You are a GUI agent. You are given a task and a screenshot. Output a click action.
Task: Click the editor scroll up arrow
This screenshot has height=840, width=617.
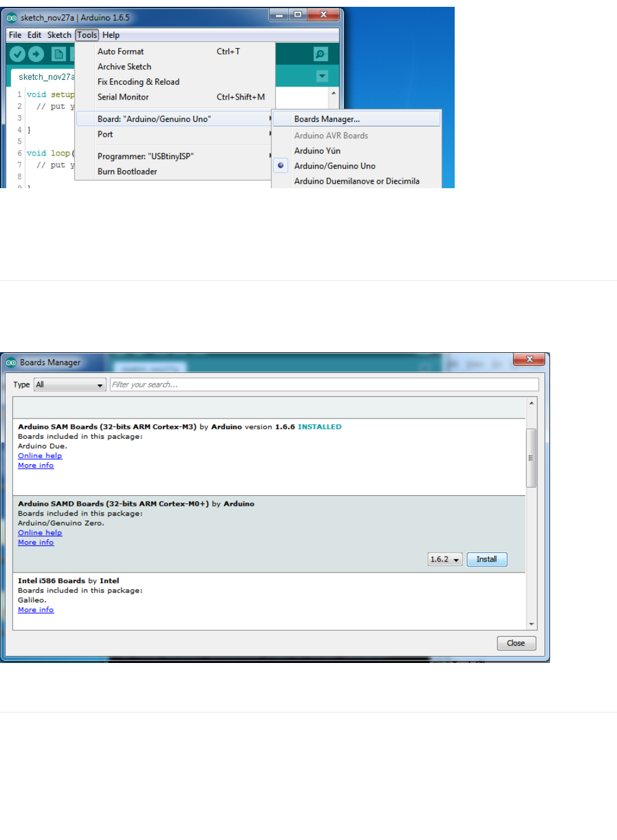[333, 93]
